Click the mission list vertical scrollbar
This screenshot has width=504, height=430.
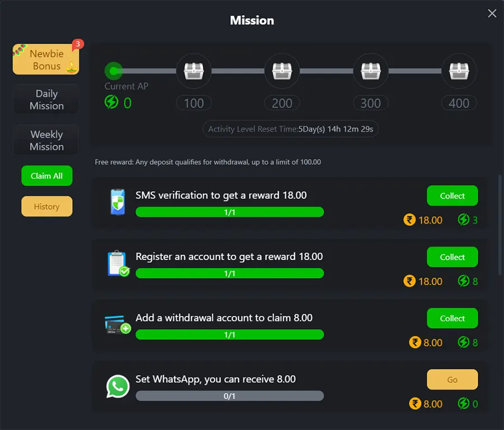500,224
